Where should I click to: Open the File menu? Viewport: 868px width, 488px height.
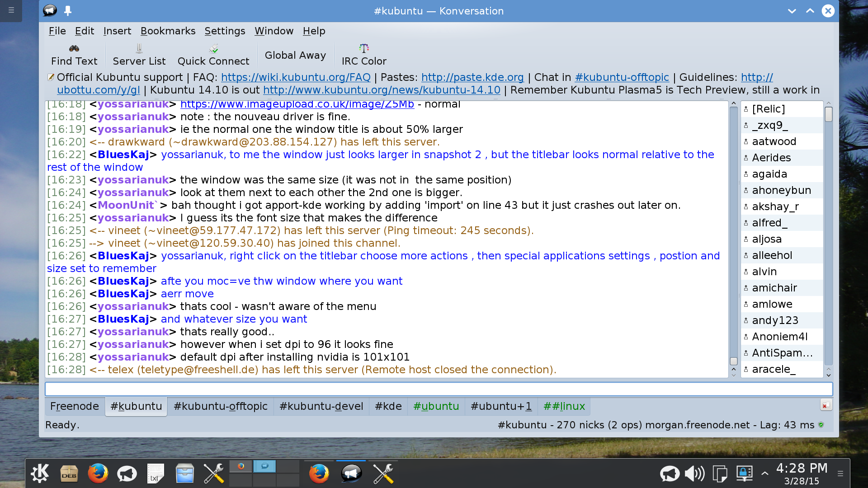[x=57, y=31]
